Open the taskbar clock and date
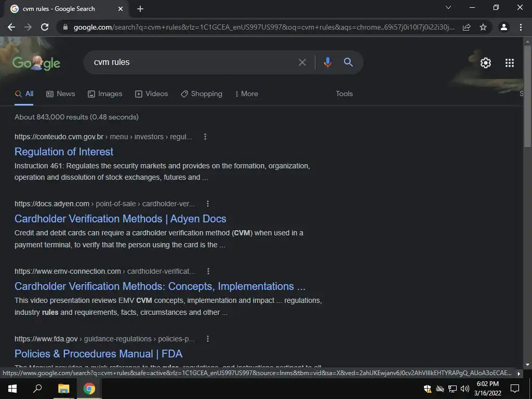Image resolution: width=532 pixels, height=399 pixels. click(487, 389)
